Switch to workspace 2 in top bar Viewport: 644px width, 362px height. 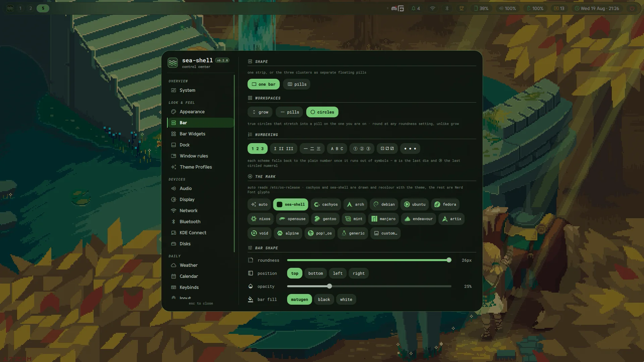[x=31, y=8]
